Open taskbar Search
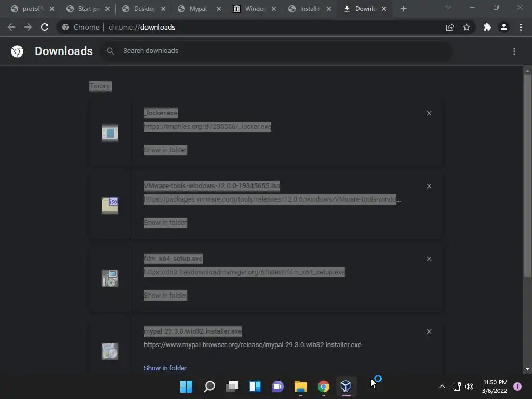 tap(209, 387)
